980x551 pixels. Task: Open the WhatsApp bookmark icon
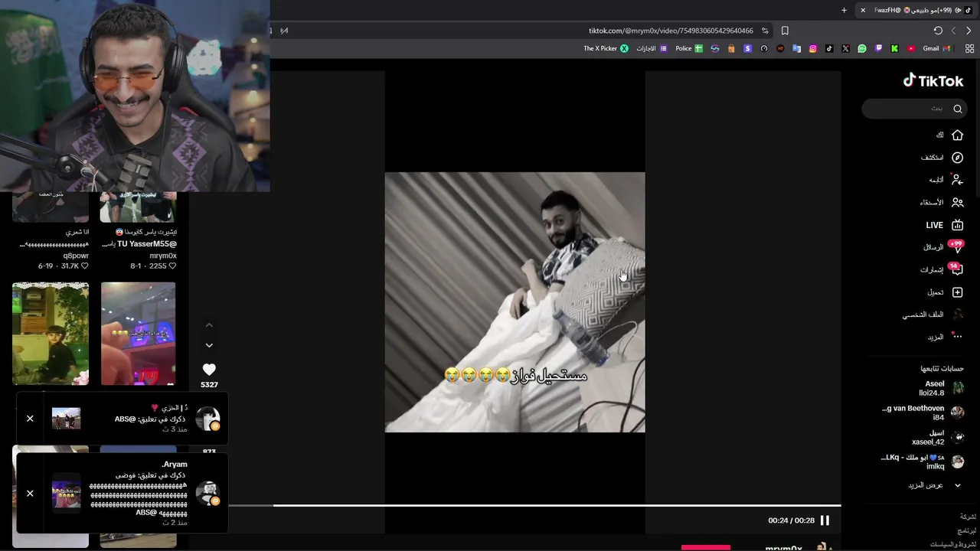tap(862, 48)
